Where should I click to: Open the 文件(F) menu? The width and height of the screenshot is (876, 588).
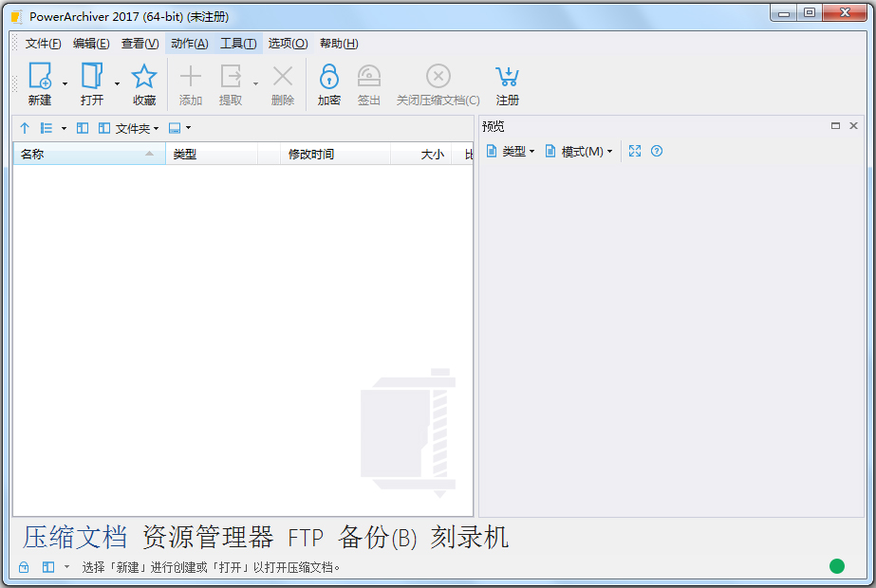coord(43,44)
